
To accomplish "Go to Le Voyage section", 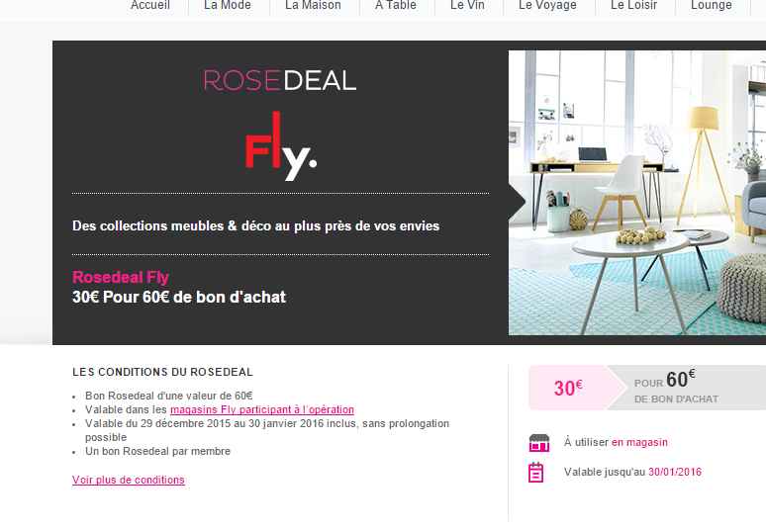I will point(547,5).
